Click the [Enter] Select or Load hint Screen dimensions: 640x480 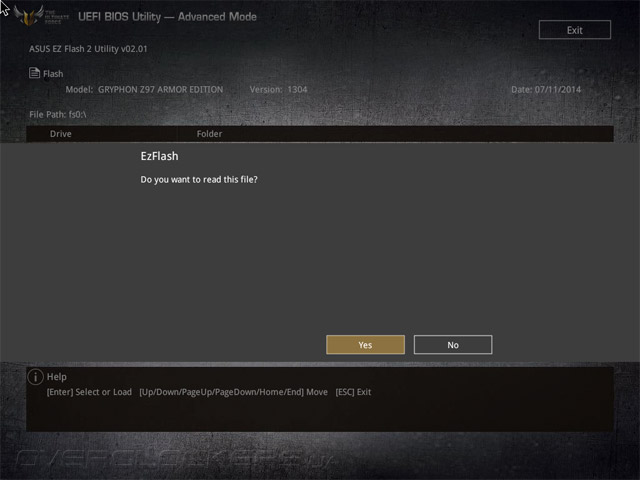point(89,392)
